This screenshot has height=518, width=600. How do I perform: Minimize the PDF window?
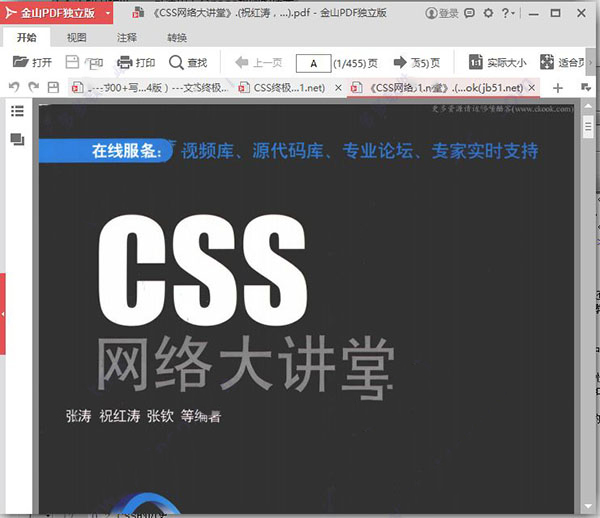click(533, 14)
